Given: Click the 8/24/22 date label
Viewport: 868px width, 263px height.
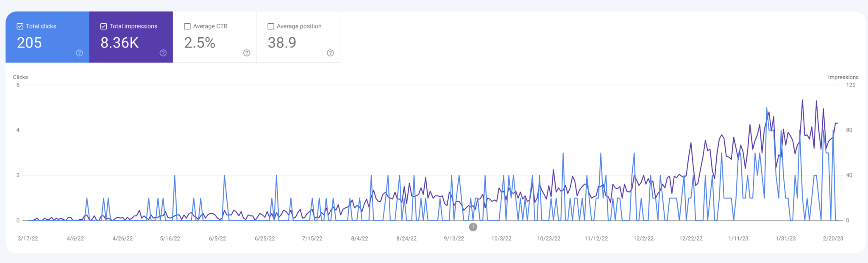Looking at the screenshot, I should tap(406, 238).
